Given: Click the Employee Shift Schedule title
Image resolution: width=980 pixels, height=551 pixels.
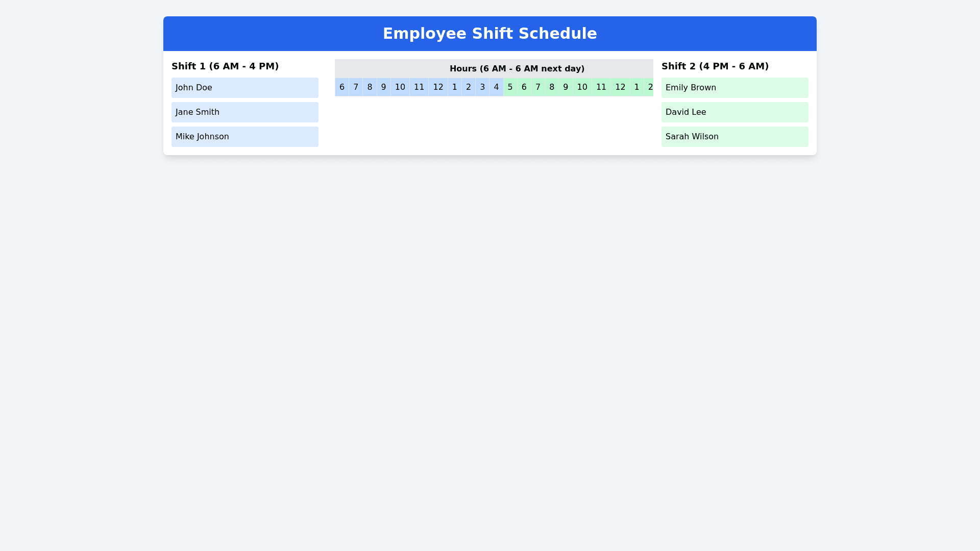Looking at the screenshot, I should point(489,34).
